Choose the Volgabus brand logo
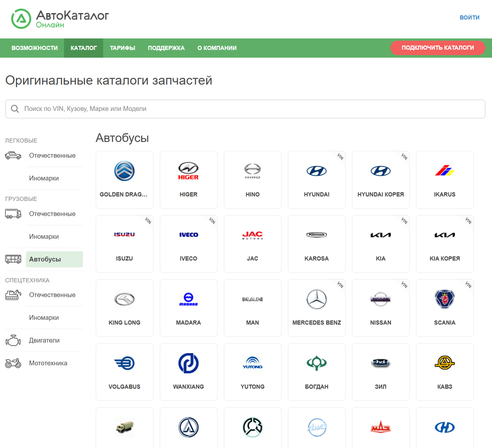492x448 pixels. tap(125, 363)
